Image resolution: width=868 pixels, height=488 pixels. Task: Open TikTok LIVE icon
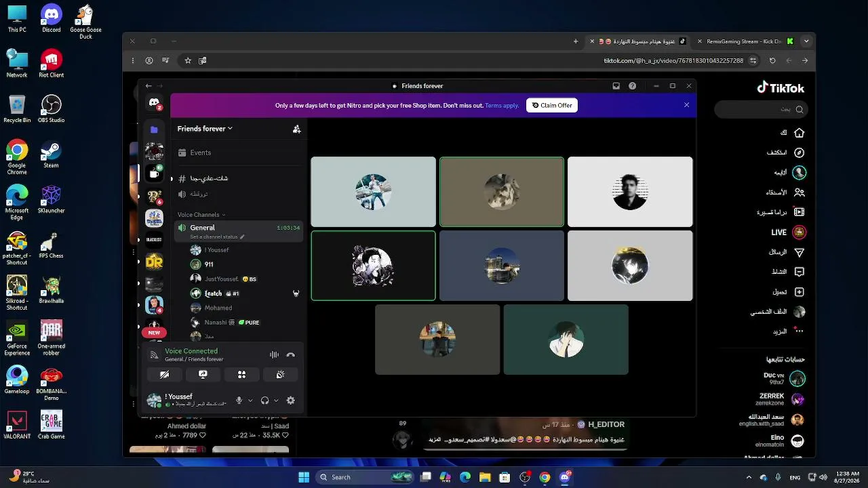click(800, 232)
